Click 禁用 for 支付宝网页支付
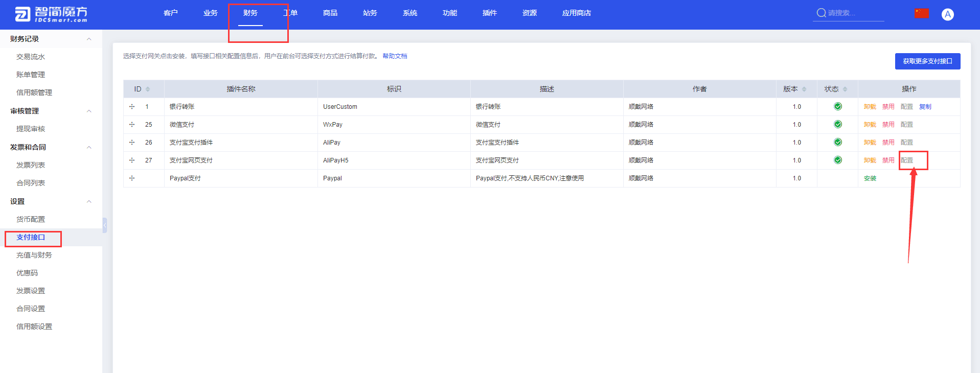This screenshot has width=980, height=373. pos(888,160)
